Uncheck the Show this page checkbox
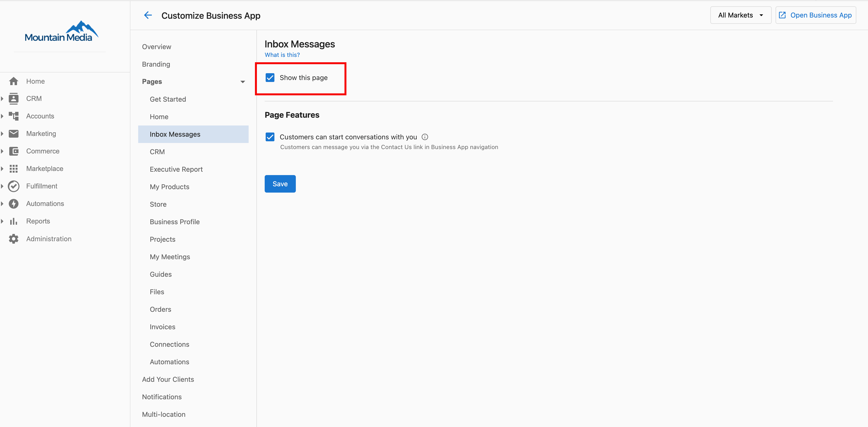The width and height of the screenshot is (868, 427). click(x=270, y=78)
